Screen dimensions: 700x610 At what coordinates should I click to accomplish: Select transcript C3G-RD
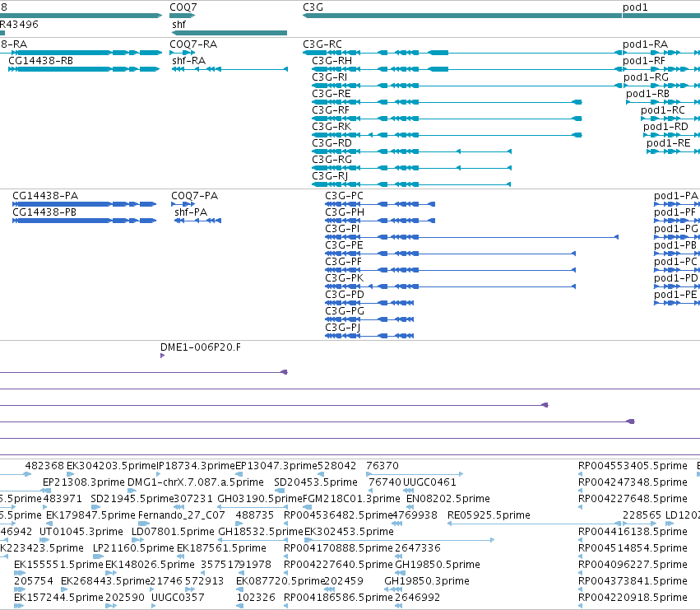331,143
